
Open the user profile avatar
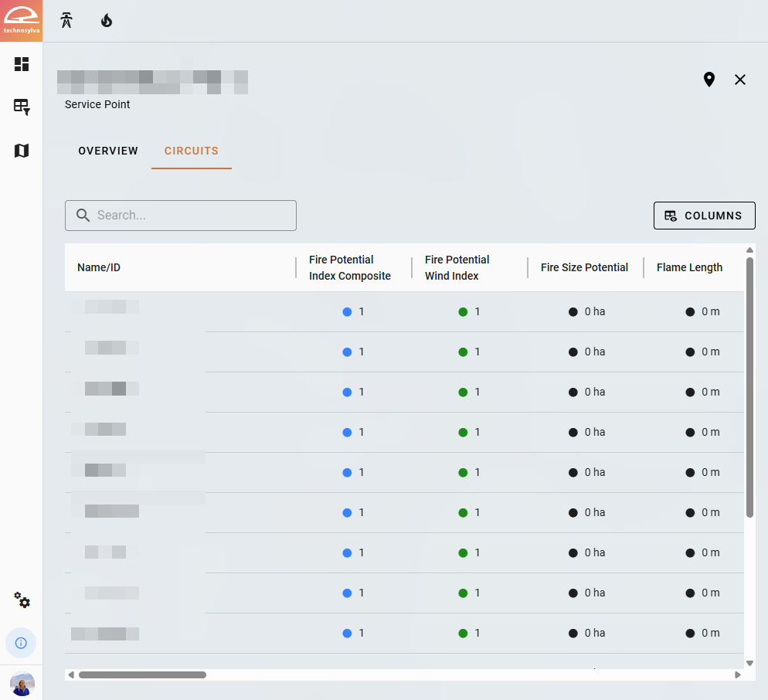click(x=22, y=684)
